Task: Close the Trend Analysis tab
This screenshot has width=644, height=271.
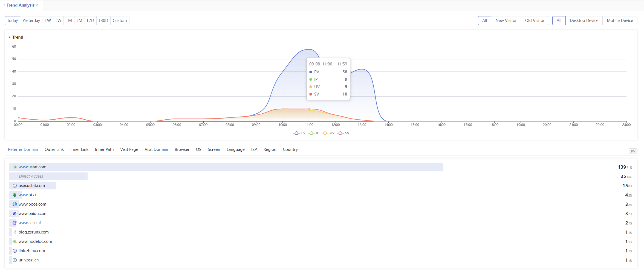Action: coord(37,5)
